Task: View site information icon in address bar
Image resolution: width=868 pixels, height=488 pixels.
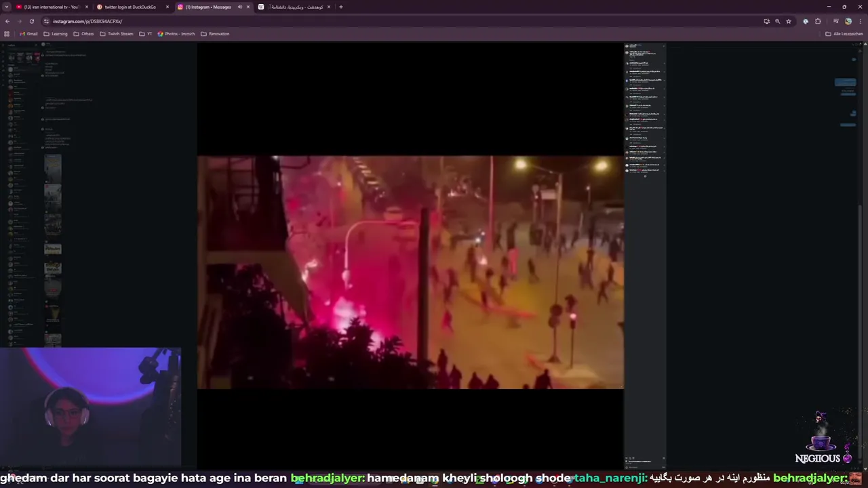Action: pyautogui.click(x=47, y=21)
